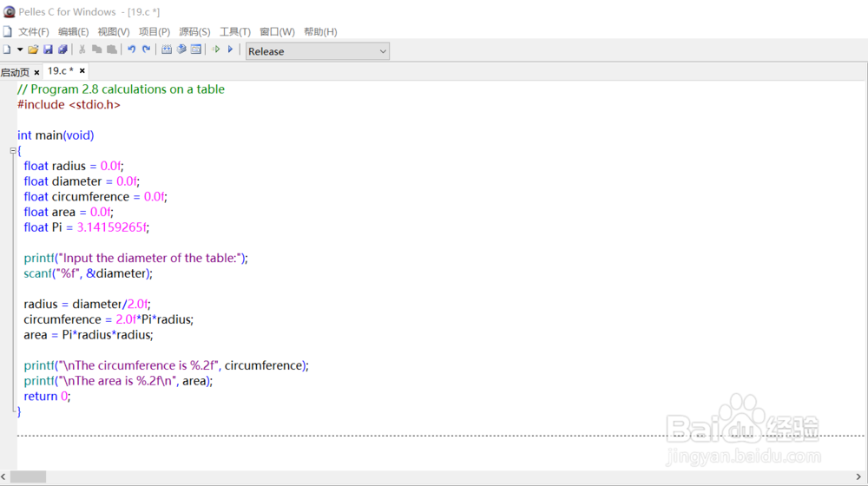The width and height of the screenshot is (868, 486).
Task: Click the Cut scissors icon
Action: pos(82,49)
